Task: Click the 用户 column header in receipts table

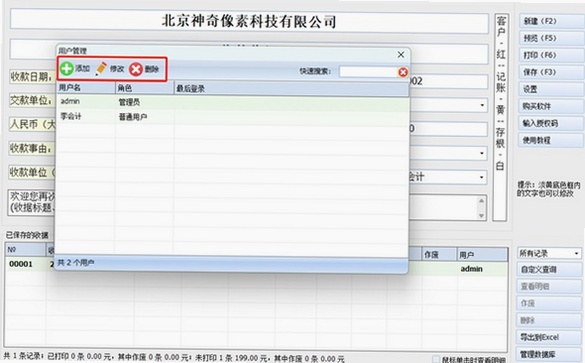Action: [482, 255]
